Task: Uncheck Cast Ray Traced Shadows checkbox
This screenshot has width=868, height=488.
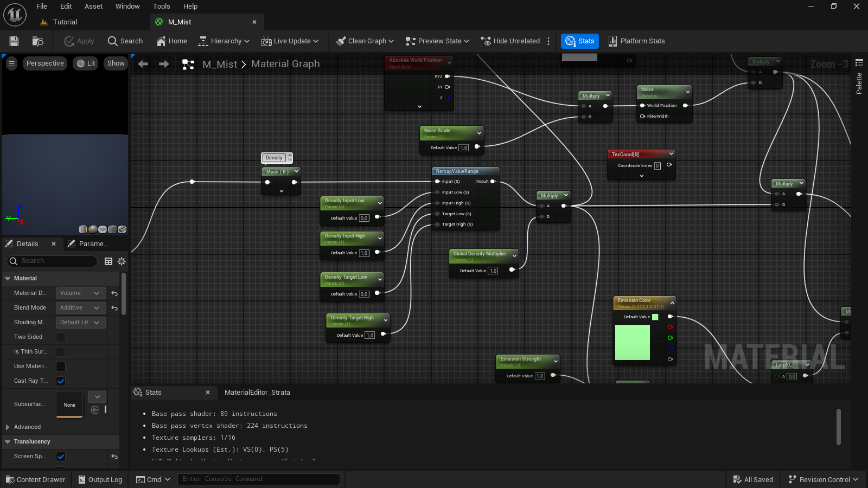Action: click(61, 381)
